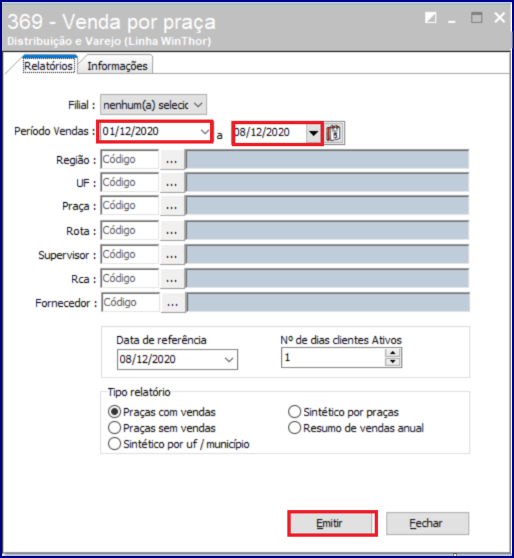Open the Filial dropdown

coord(153,105)
